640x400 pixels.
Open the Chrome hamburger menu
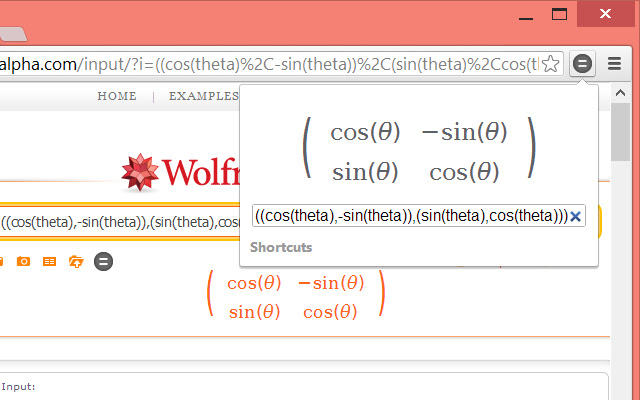pos(614,64)
